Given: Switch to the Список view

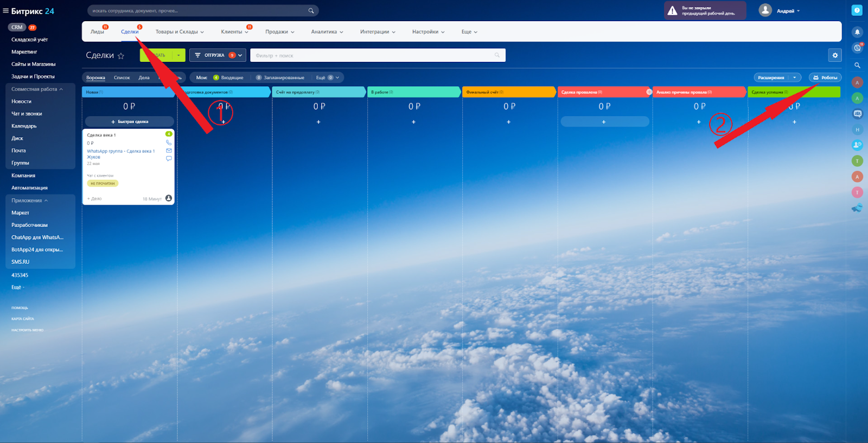Looking at the screenshot, I should click(122, 78).
